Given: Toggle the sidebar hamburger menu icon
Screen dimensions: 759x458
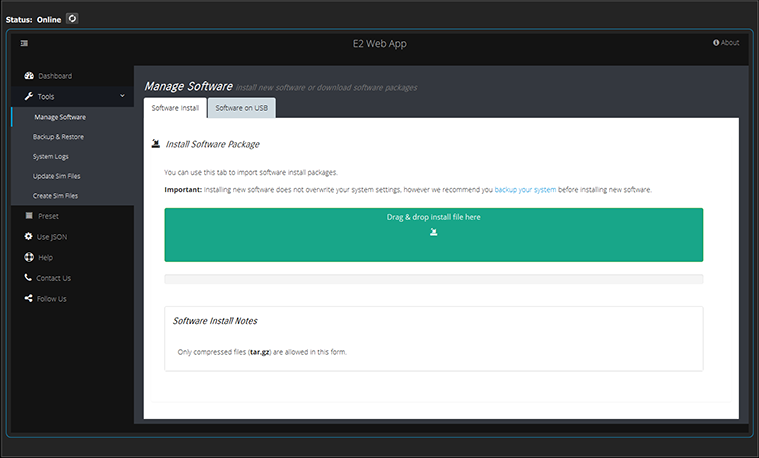Looking at the screenshot, I should (x=24, y=43).
